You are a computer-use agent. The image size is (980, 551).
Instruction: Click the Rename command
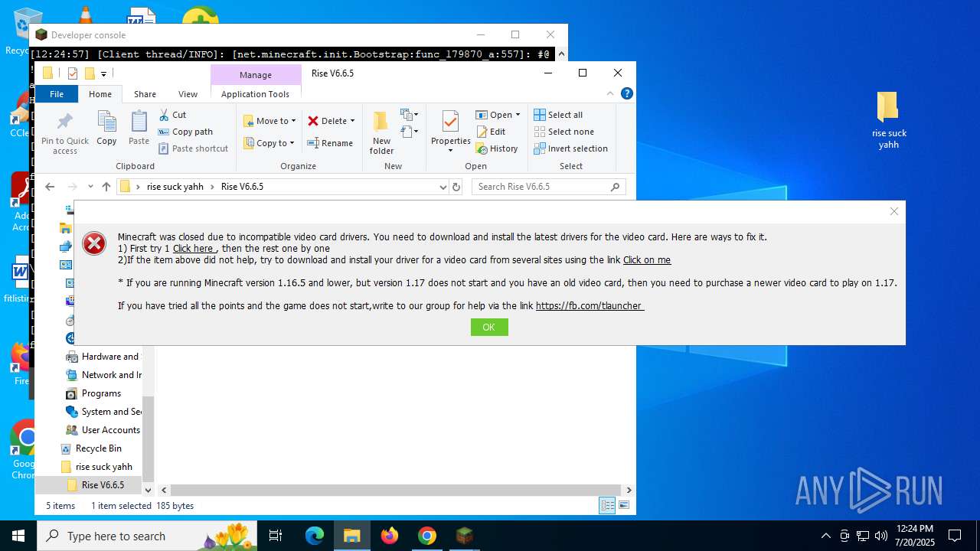coord(330,143)
